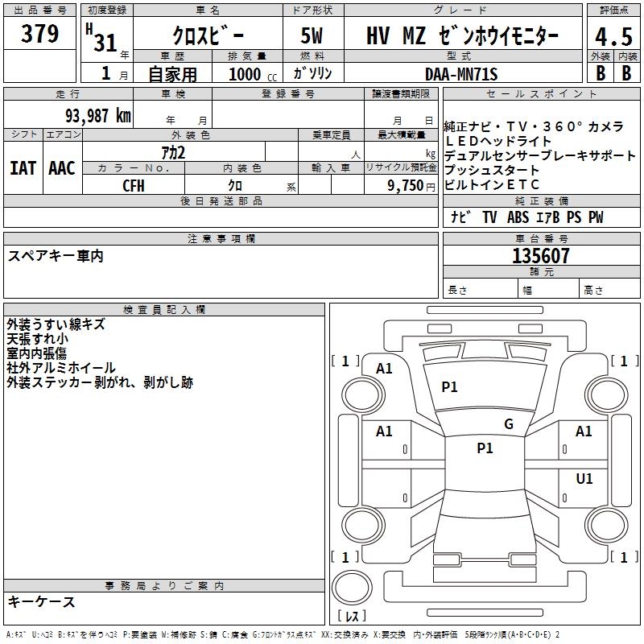Click sales point LEDヘッドライト
This screenshot has width=644, height=644.
(497, 141)
